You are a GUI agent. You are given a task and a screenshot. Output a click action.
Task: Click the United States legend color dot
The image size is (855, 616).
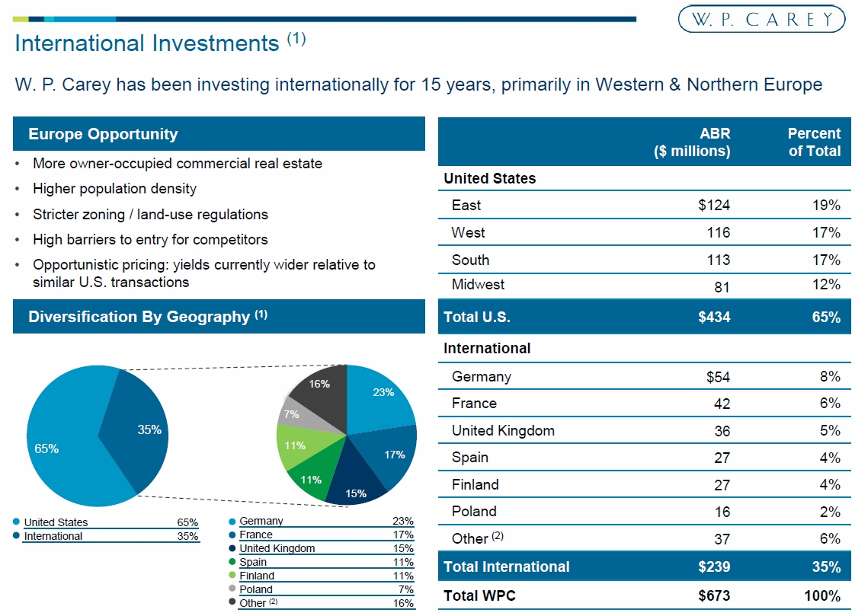(16, 522)
